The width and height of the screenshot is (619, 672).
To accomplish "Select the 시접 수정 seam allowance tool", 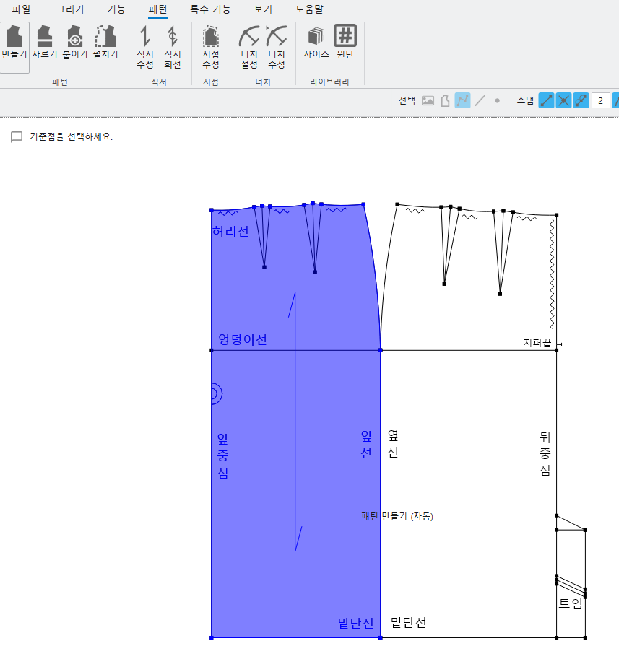I will point(211,47).
